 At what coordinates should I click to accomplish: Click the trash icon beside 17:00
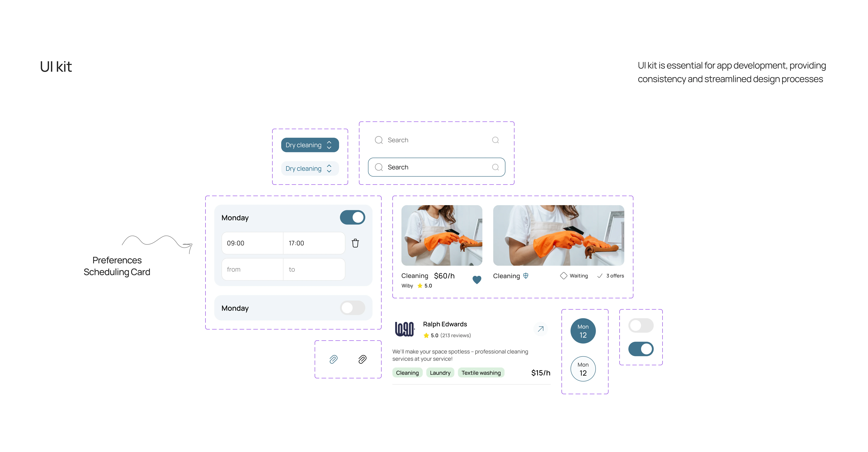(355, 243)
